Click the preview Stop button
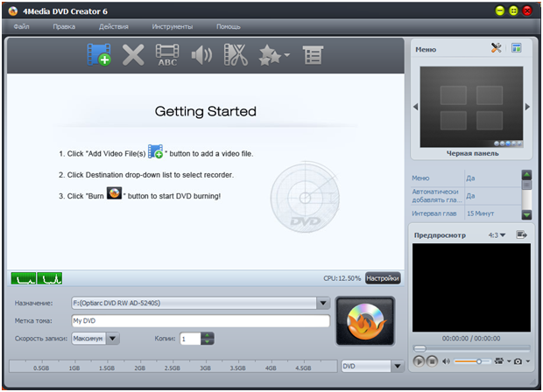543x392 pixels. tap(432, 361)
